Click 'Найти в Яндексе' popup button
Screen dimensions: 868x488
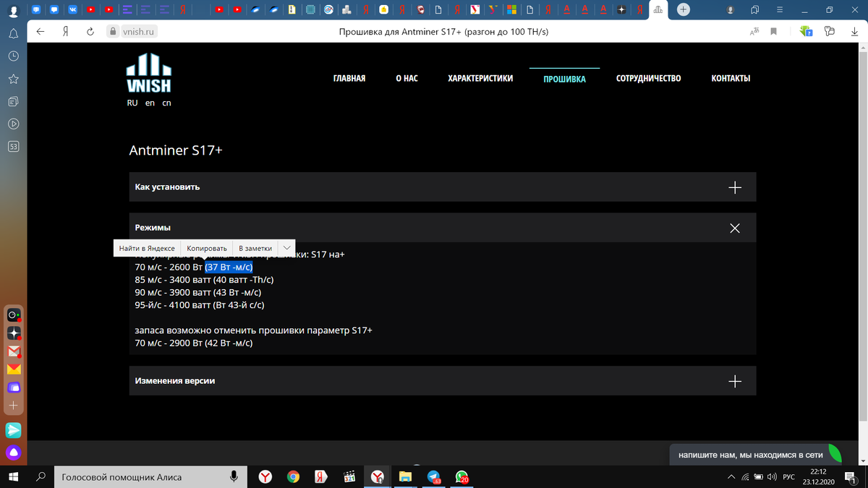pyautogui.click(x=147, y=248)
